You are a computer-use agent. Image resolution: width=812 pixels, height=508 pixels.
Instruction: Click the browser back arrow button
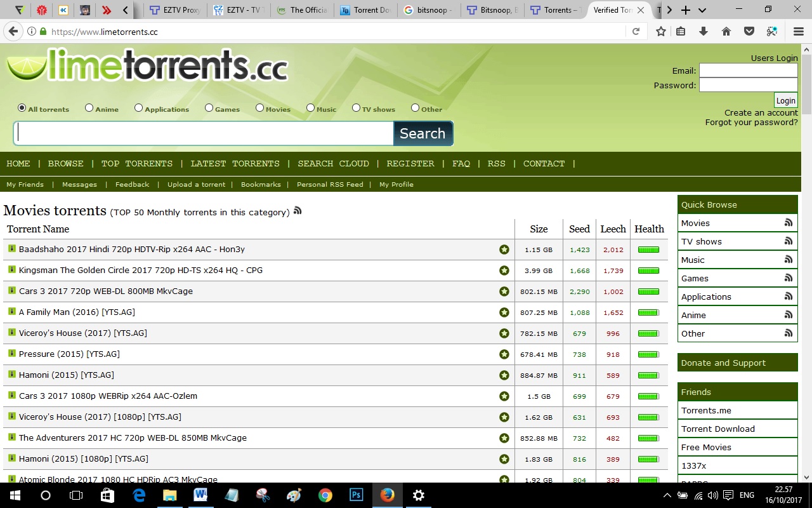[13, 31]
